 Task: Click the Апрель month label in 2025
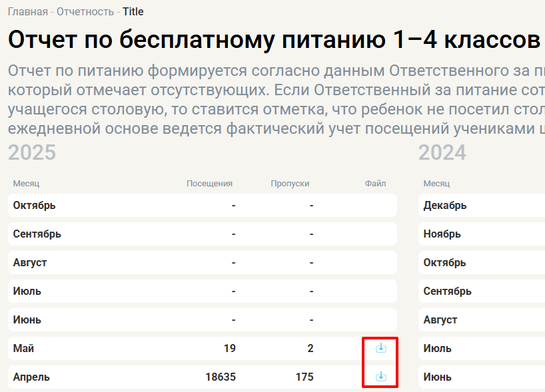click(31, 377)
